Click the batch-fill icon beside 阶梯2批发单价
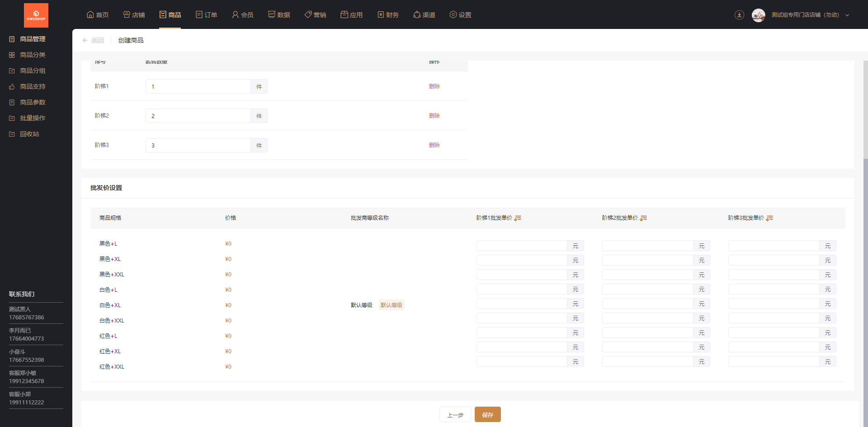Viewport: 868px width, 427px height. [x=643, y=218]
